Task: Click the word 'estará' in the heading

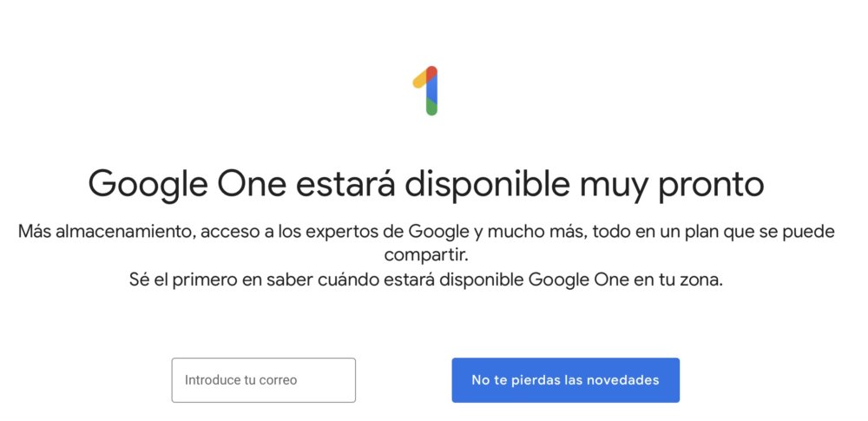Action: pyautogui.click(x=345, y=184)
